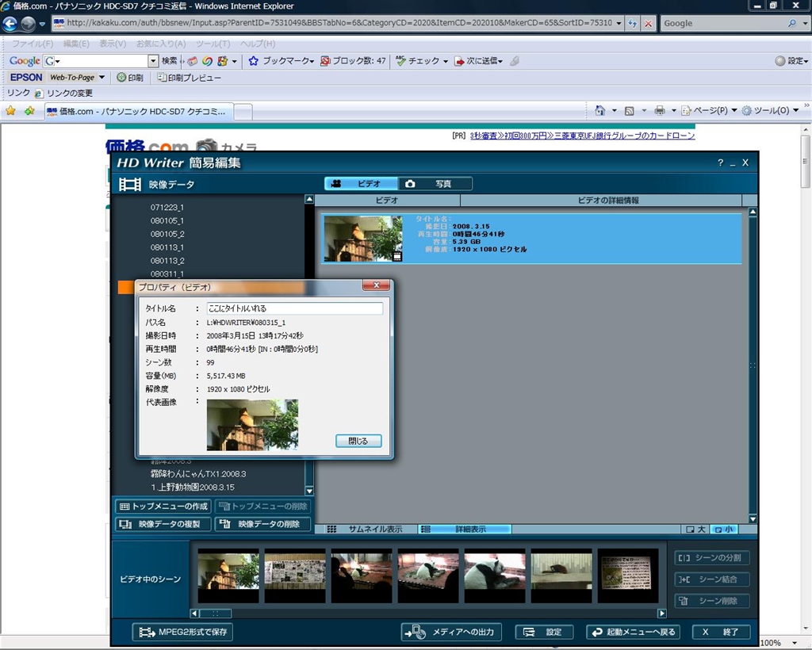This screenshot has height=650, width=812.
Task: Open ページ(P) dropdown
Action: [709, 110]
